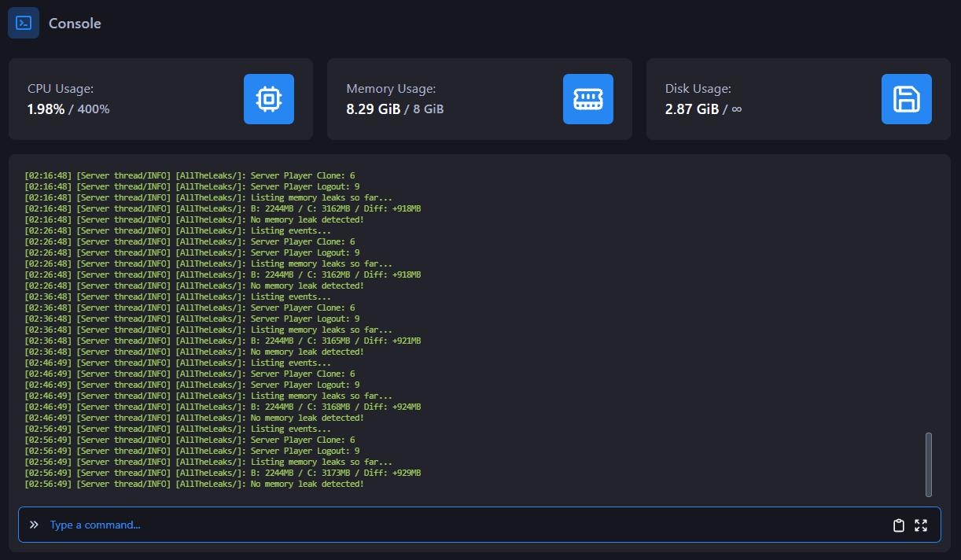Image resolution: width=961 pixels, height=560 pixels.
Task: Click the Disk floppy save icon
Action: point(907,99)
